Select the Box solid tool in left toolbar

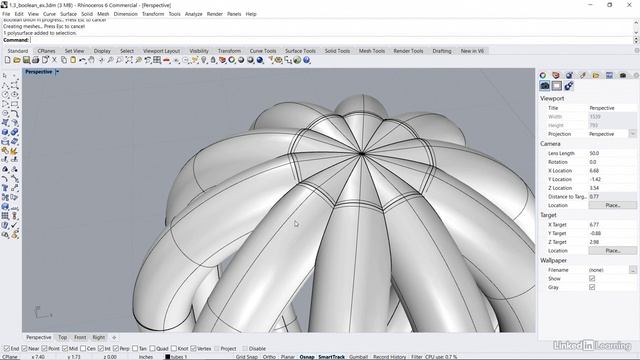pyautogui.click(x=5, y=132)
